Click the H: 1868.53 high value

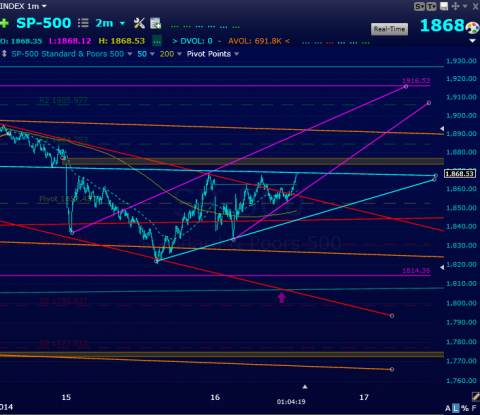click(122, 41)
